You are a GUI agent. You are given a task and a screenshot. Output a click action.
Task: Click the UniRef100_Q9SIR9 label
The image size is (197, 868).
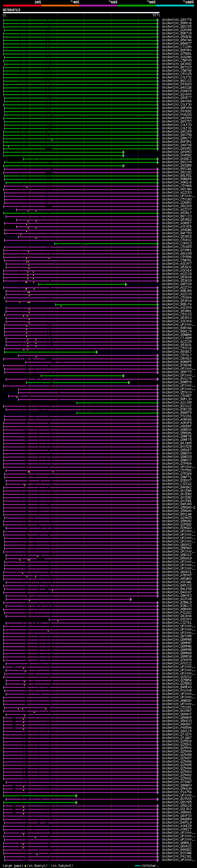point(177,131)
